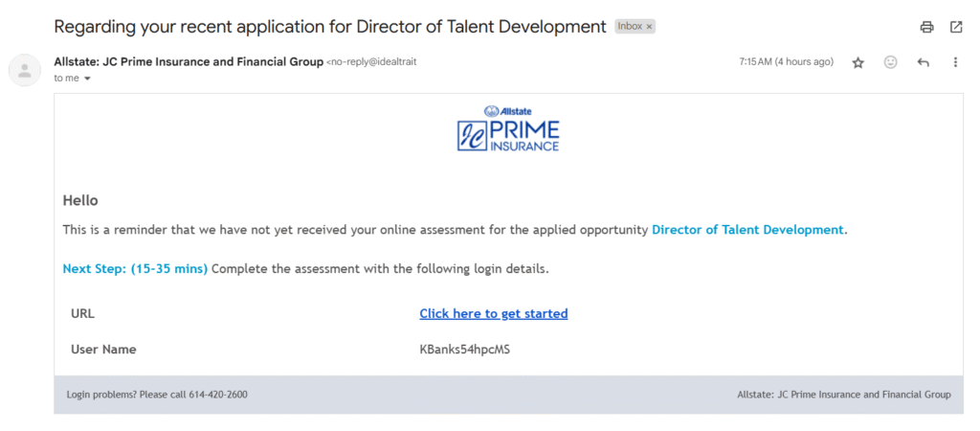Image resolution: width=980 pixels, height=431 pixels.
Task: Open 'Click here to get started' link
Action: pos(493,313)
